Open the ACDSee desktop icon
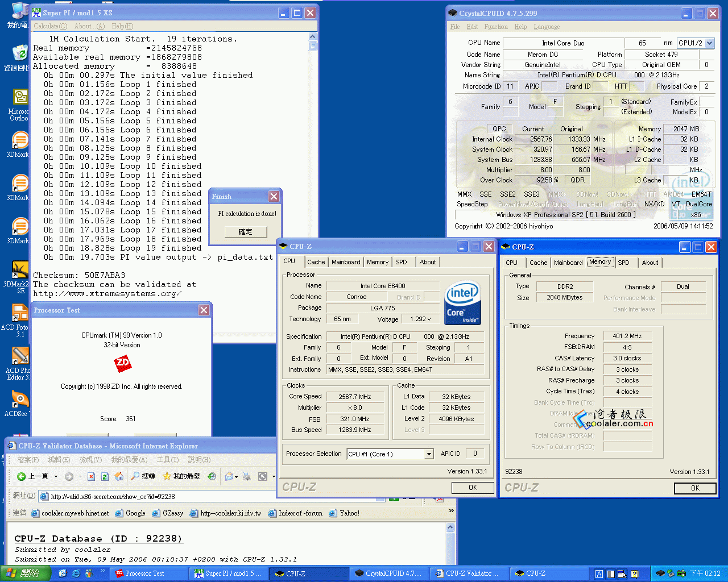This screenshot has width=728, height=582. [19, 404]
